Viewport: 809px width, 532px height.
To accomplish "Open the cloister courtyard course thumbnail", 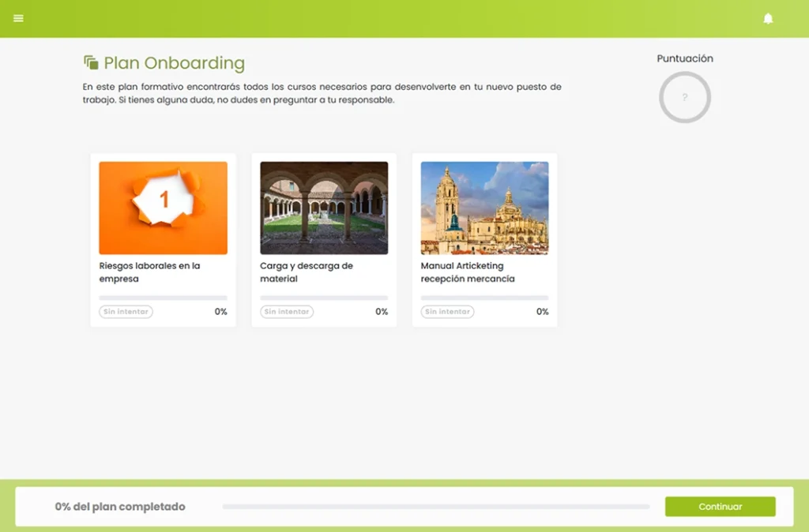I will coord(324,208).
